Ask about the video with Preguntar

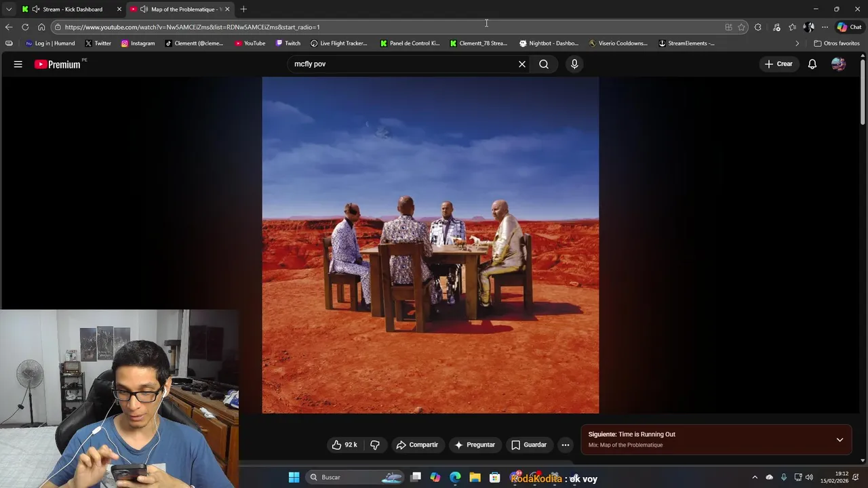pos(475,445)
